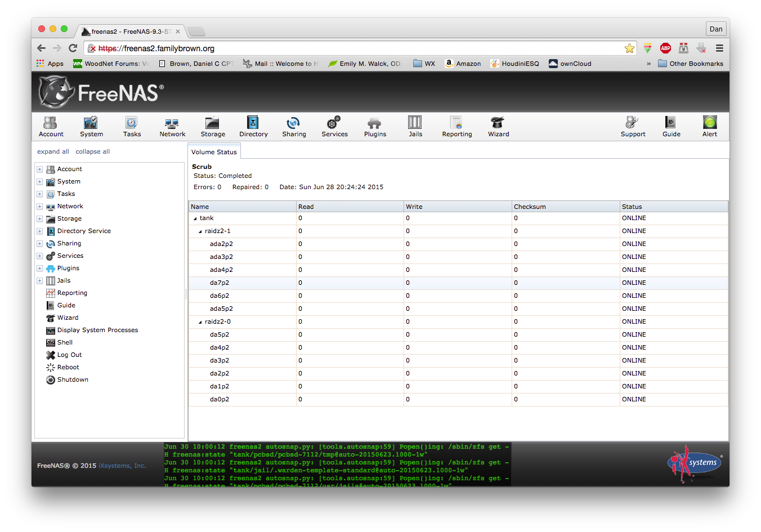Open the Amazon bookmark
The width and height of the screenshot is (761, 532).
(463, 64)
